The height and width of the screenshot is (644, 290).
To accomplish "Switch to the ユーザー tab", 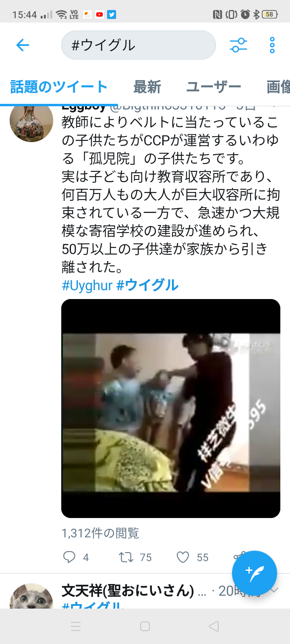I will (x=214, y=87).
